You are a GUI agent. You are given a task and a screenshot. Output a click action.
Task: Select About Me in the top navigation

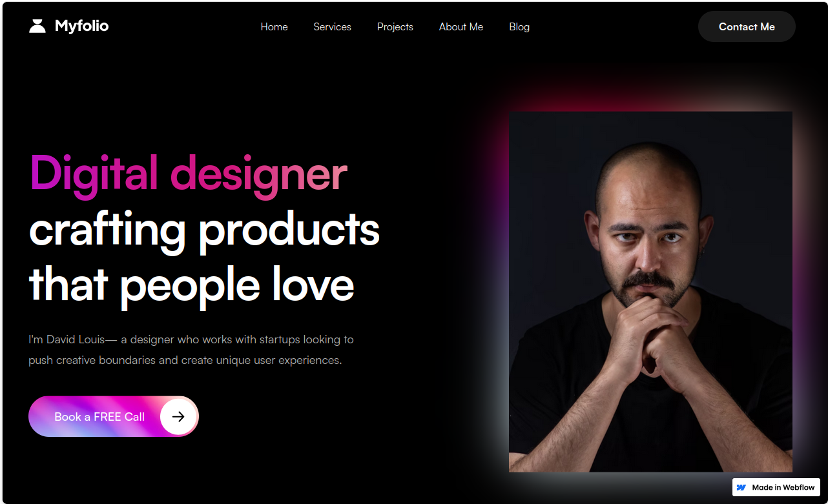[461, 26]
